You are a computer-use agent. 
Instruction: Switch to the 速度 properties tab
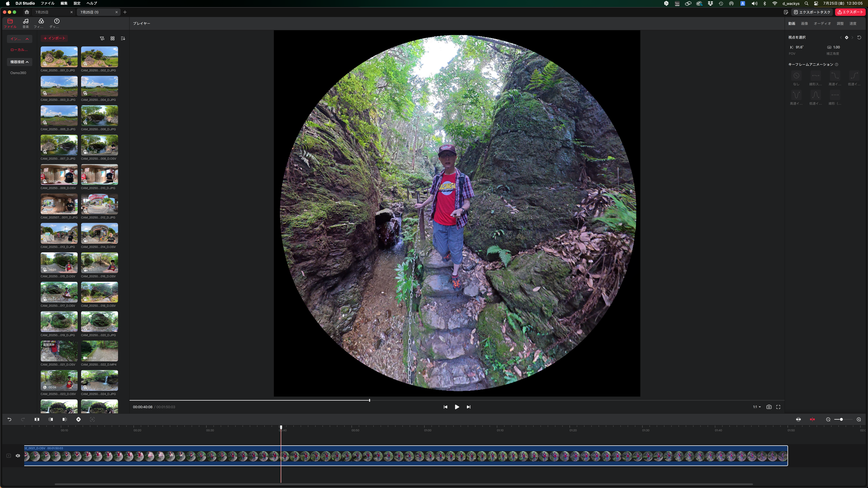coord(853,24)
